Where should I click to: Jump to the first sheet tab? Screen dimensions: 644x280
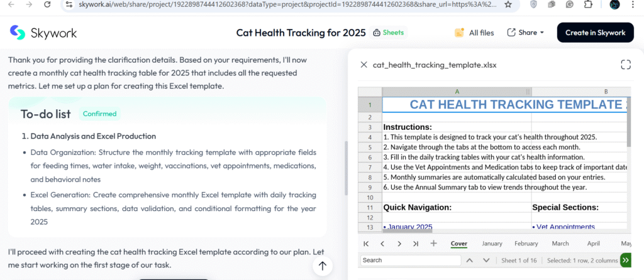[x=366, y=244]
